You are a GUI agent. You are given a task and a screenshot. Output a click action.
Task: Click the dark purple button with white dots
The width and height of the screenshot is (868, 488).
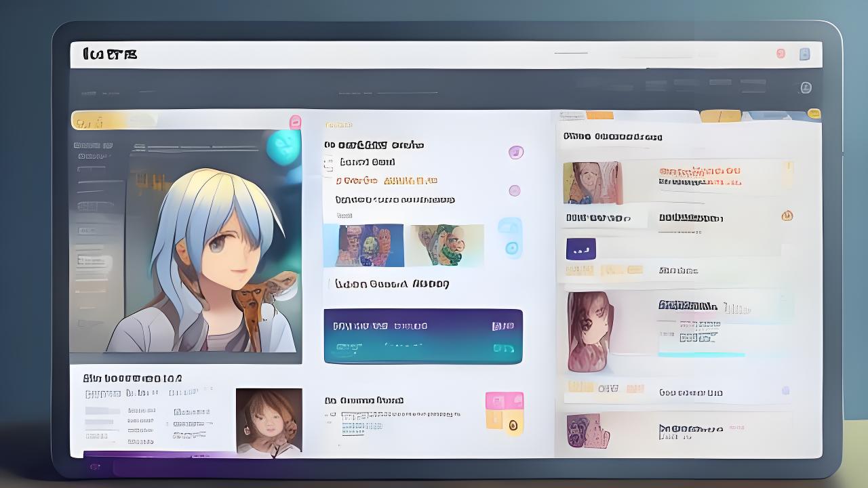click(x=581, y=249)
